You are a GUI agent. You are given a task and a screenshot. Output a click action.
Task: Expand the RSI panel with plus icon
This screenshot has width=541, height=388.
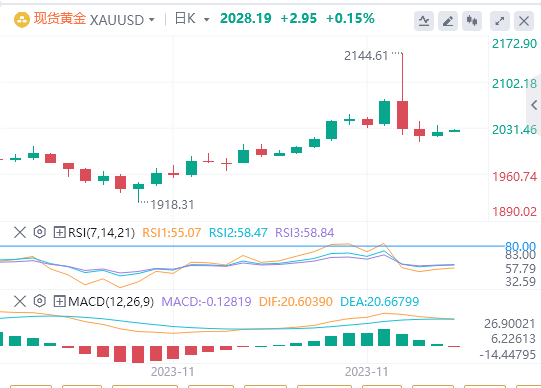[59, 232]
